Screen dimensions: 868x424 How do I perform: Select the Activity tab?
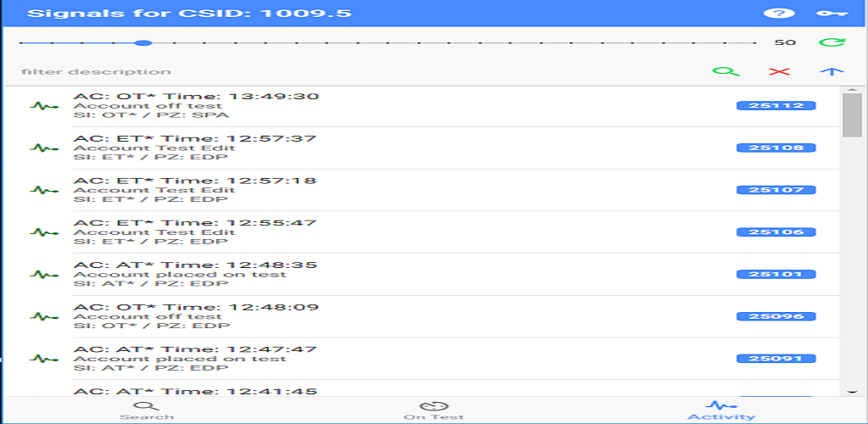721,410
